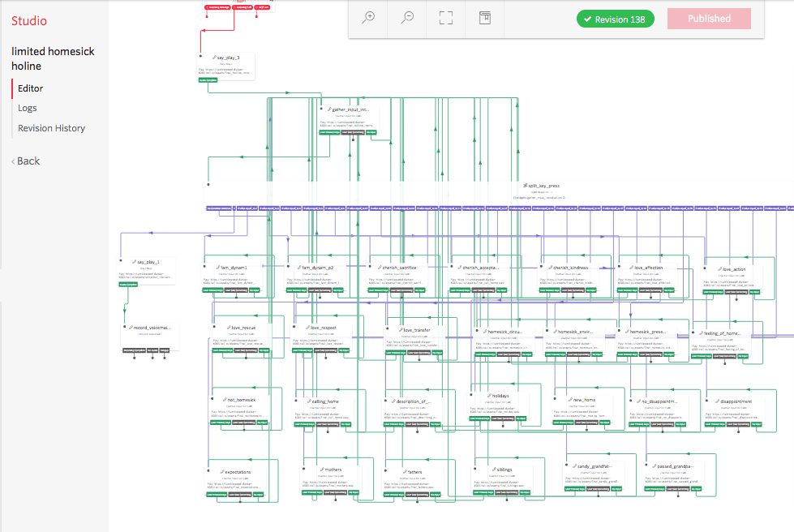
Task: Select the cherish_sacrifice widget
Action: pyautogui.click(x=397, y=268)
